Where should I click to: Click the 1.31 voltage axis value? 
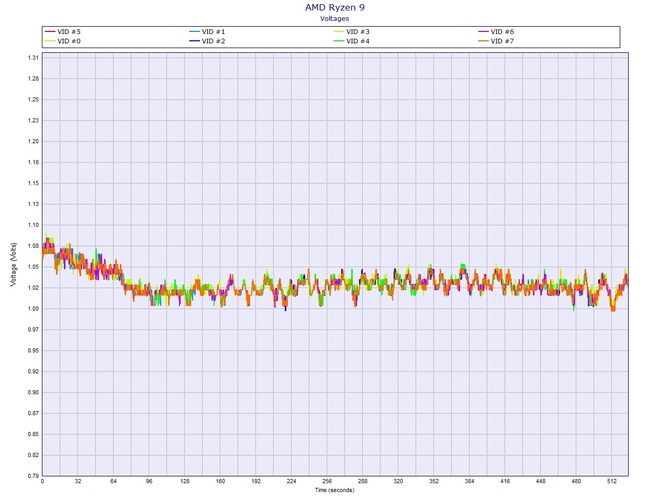tap(34, 58)
